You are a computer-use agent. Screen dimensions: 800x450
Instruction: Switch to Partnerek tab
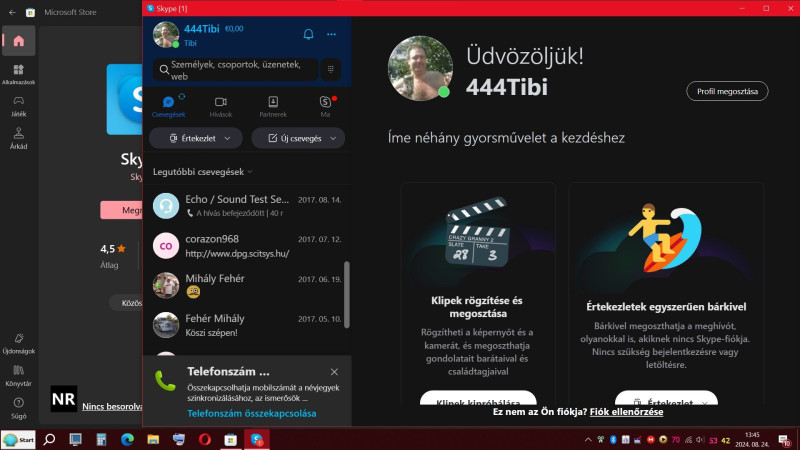click(x=273, y=107)
